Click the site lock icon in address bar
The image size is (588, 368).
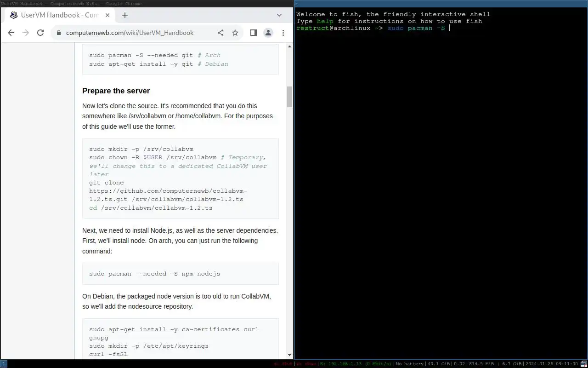pos(58,33)
